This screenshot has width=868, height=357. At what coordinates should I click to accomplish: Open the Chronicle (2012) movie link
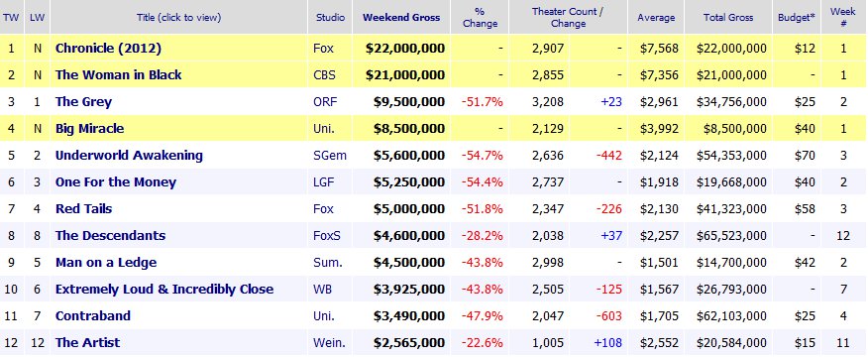108,49
